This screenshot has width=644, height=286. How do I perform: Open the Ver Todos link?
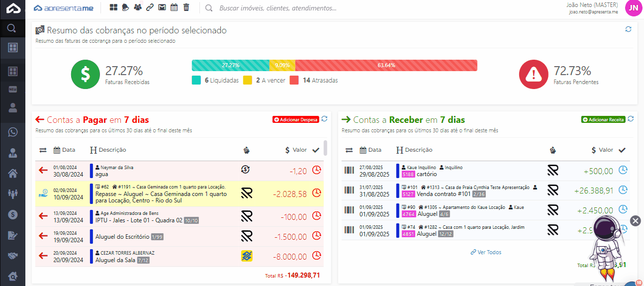coord(486,252)
